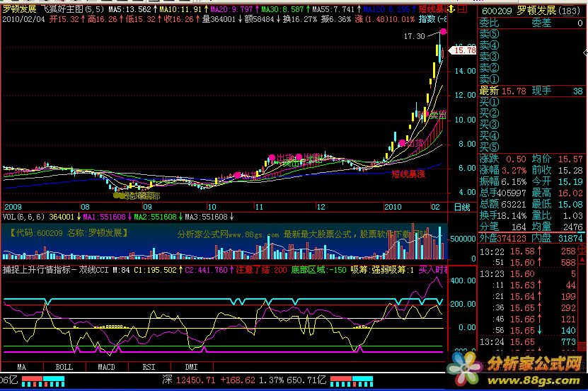Viewport: 588px width, 391px height.
Task: Click the 日线 period selector
Action: [x=461, y=207]
